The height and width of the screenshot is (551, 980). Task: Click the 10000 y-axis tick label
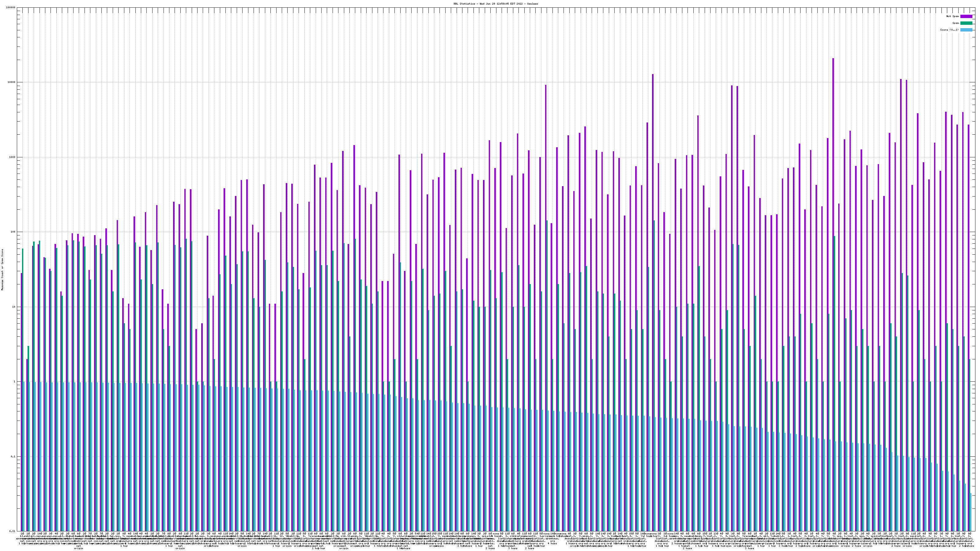(x=12, y=83)
